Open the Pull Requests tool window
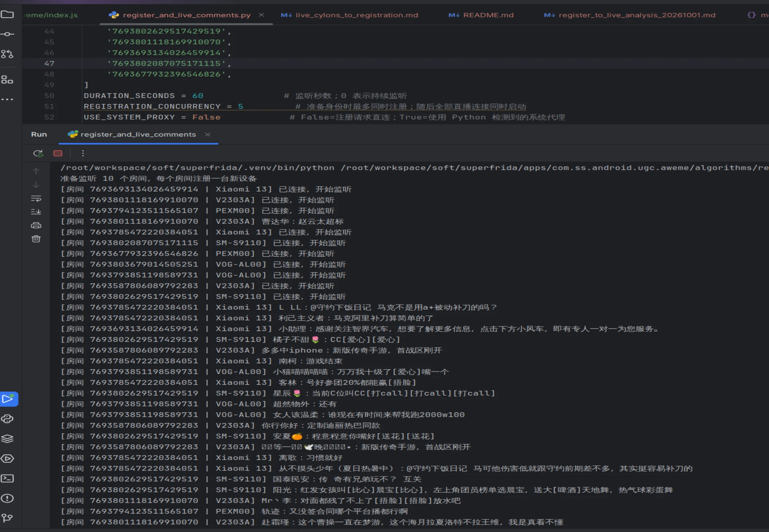 [7, 54]
